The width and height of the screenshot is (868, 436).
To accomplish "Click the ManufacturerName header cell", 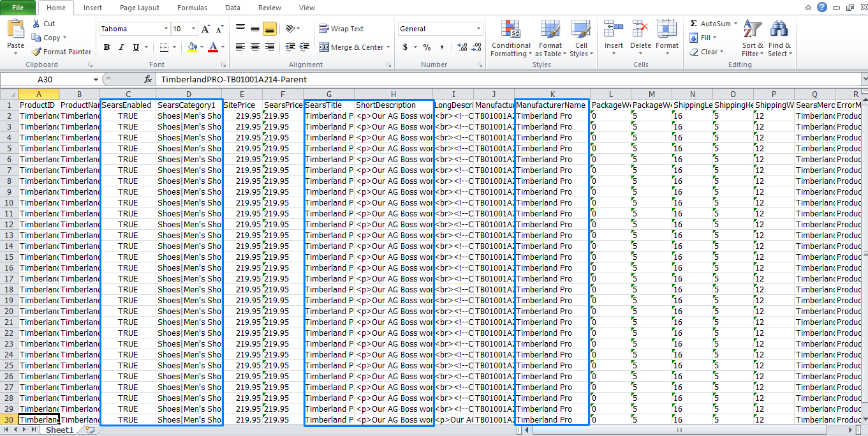I will 552,105.
